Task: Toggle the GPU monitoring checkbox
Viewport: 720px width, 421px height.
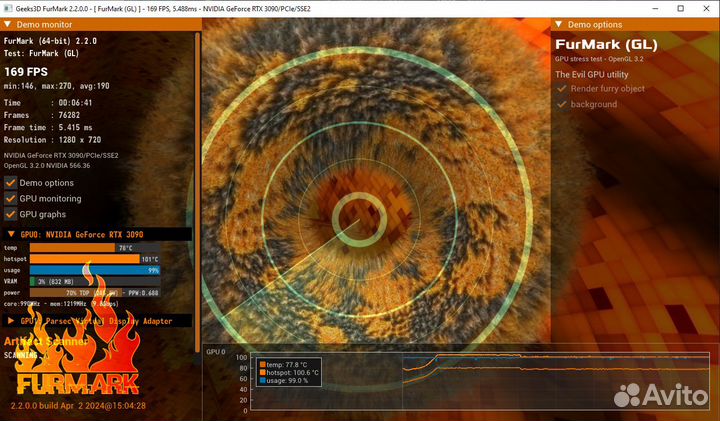Action: (11, 198)
